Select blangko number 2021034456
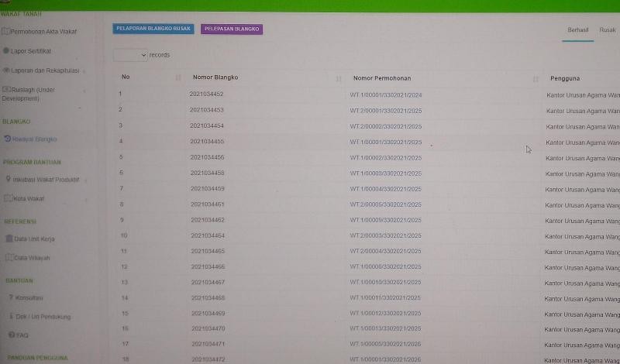This screenshot has height=364, width=620. point(207,157)
